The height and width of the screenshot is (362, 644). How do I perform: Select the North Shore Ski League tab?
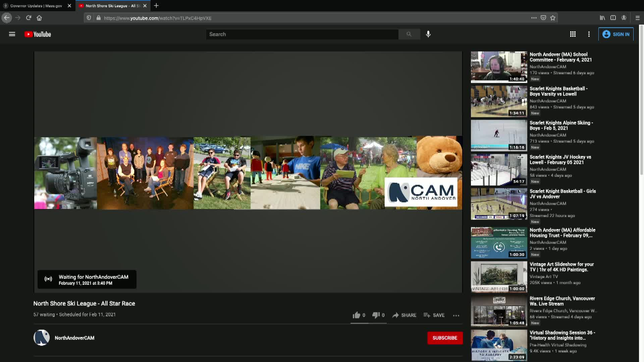pos(110,6)
